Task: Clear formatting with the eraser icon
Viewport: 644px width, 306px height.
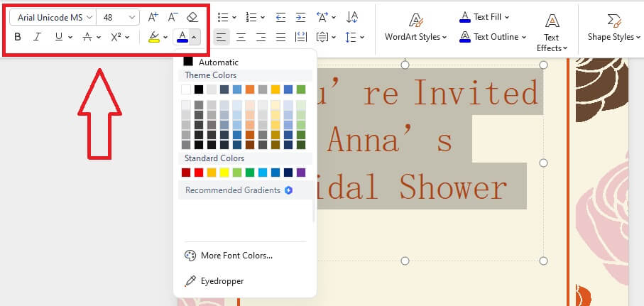Action: point(192,17)
